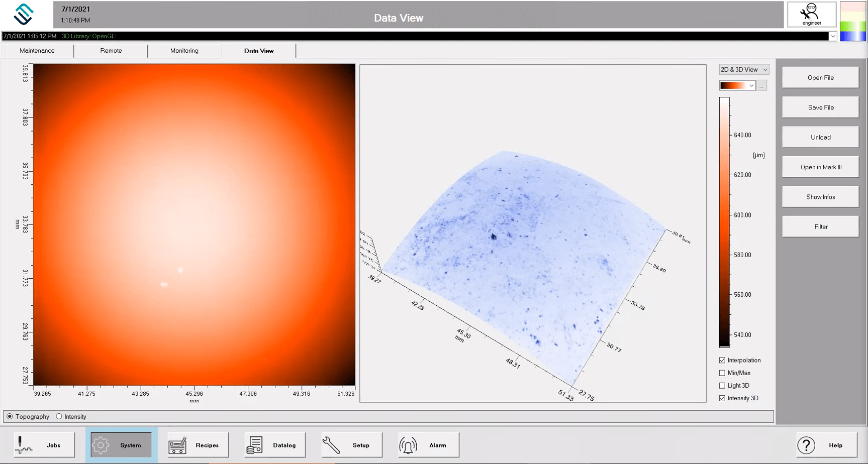Select the Intensity radio button

click(x=59, y=416)
